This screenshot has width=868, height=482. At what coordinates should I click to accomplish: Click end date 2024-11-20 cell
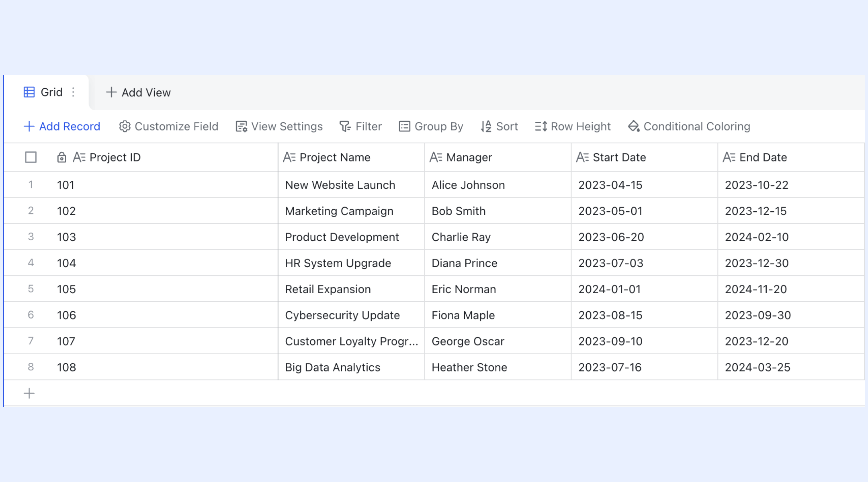[791, 289]
